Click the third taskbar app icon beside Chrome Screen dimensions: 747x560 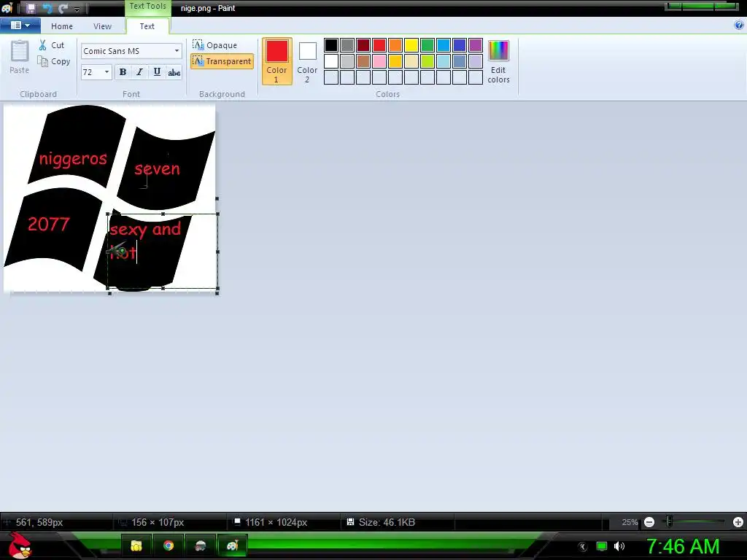[200, 545]
